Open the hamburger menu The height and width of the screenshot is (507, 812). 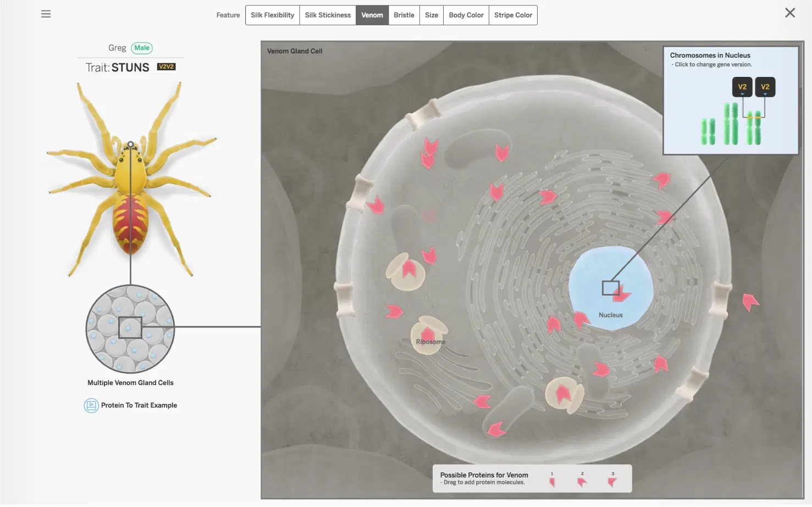pyautogui.click(x=46, y=14)
